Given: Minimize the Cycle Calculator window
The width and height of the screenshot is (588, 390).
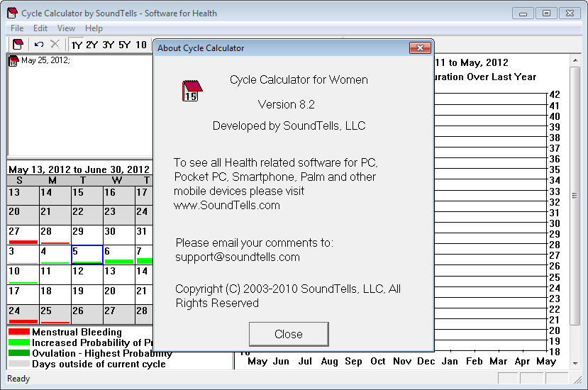Looking at the screenshot, I should [523, 13].
